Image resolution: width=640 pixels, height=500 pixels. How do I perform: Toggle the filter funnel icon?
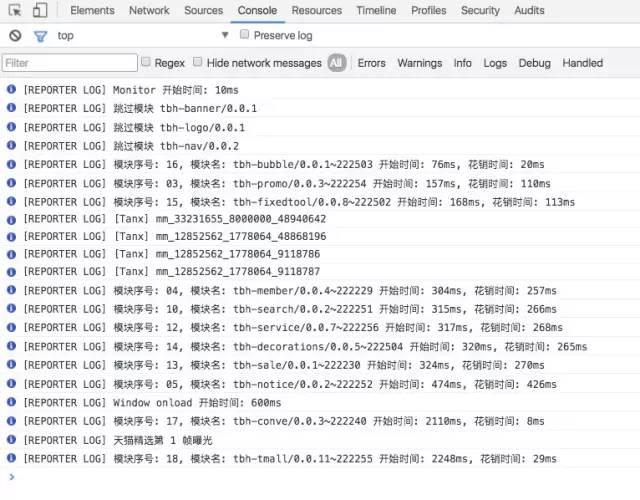40,36
